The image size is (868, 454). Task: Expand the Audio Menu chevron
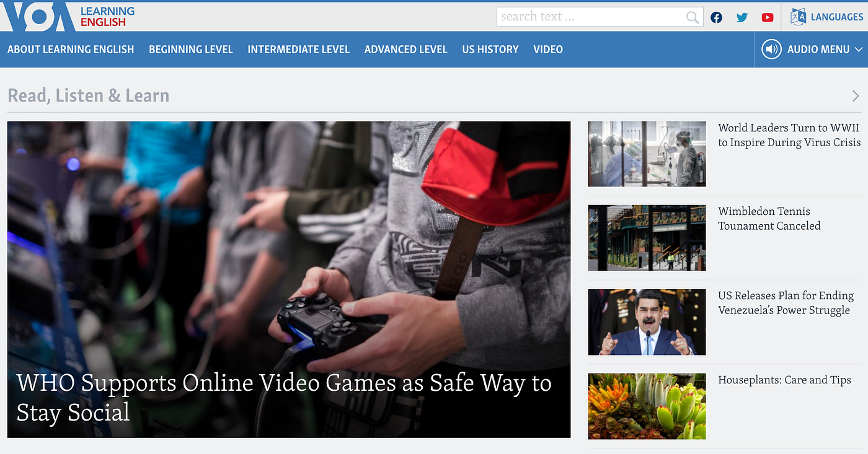click(x=859, y=50)
